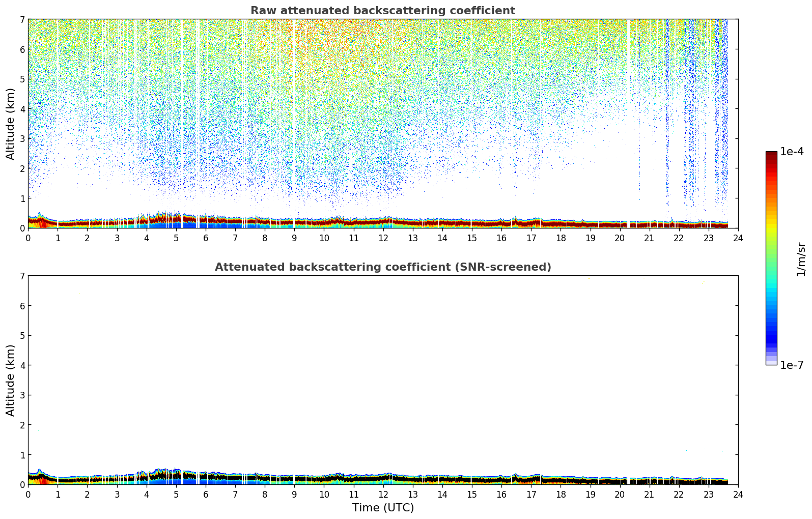Screen dimensions: 812x519
Task: Click the "1e-7" colorbar minimum label
Action: point(792,365)
